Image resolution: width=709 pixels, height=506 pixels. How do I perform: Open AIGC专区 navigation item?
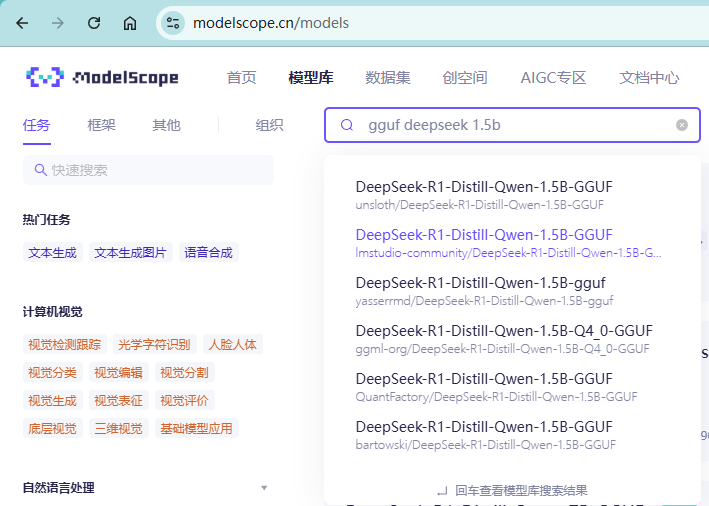click(x=553, y=77)
